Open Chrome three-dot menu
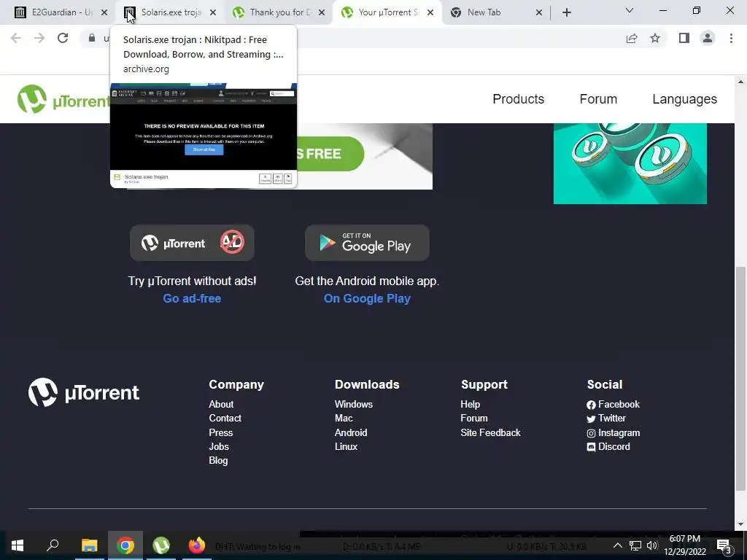 point(731,38)
